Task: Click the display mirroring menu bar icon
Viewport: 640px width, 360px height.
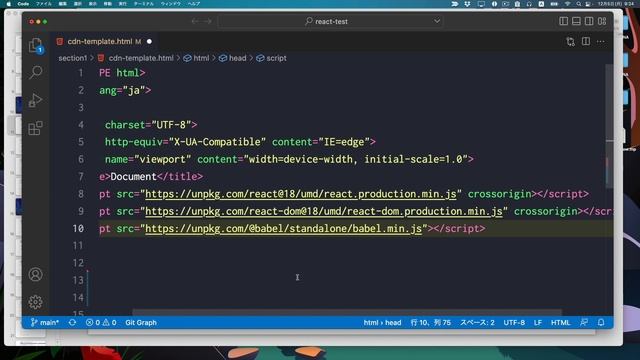Action: click(x=481, y=4)
